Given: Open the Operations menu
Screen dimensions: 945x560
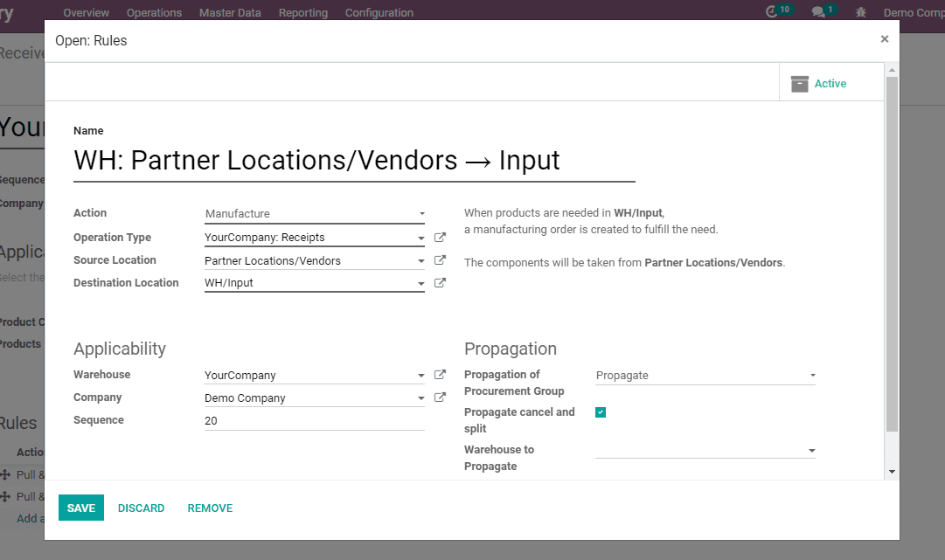Looking at the screenshot, I should [154, 12].
